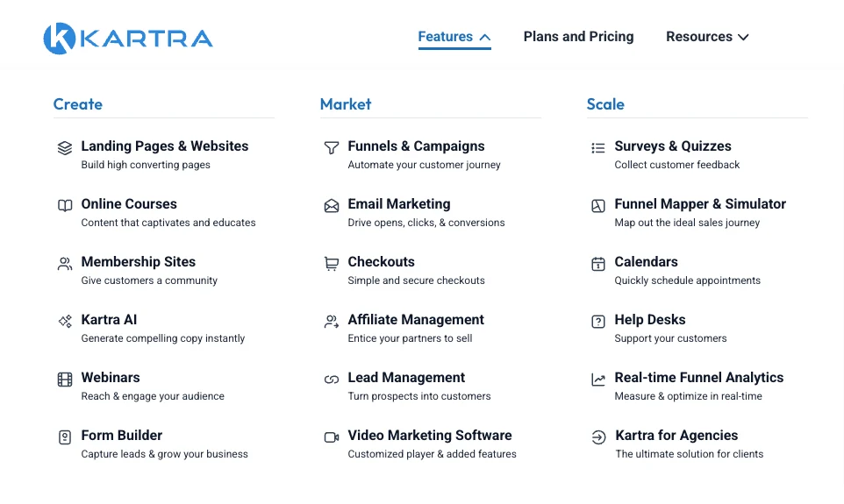Click the funnel icon beside Funnels & Campaigns
Image resolution: width=844 pixels, height=504 pixels.
click(332, 147)
